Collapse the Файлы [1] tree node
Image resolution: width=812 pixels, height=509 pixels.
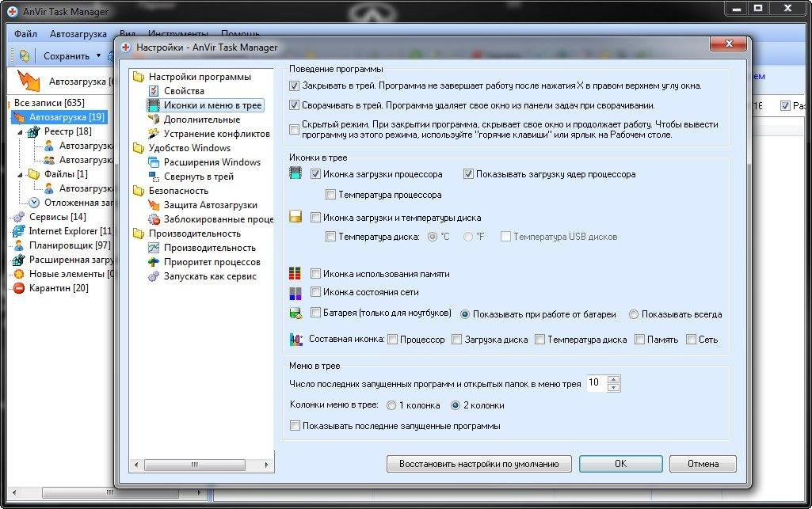(x=20, y=175)
